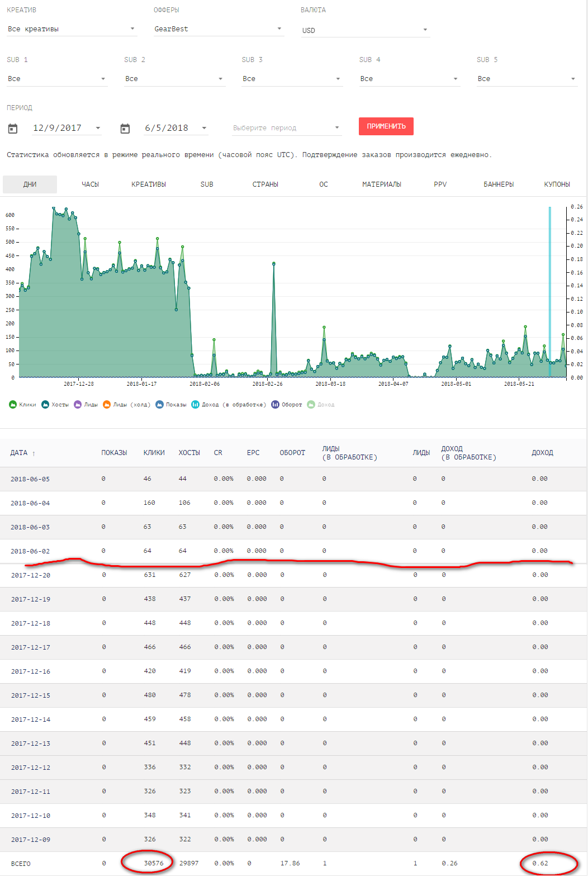Enable the greyed-out Доход legend series
Image resolution: width=588 pixels, height=876 pixels.
(311, 404)
